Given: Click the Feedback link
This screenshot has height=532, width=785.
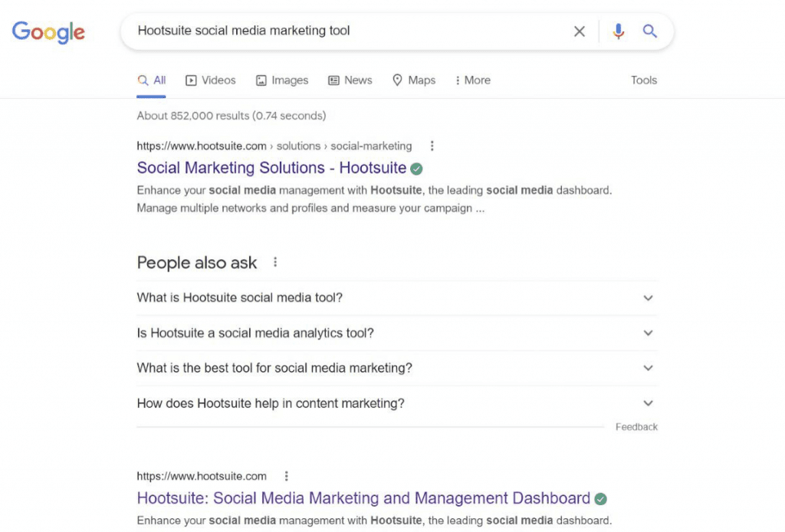Looking at the screenshot, I should (x=636, y=427).
